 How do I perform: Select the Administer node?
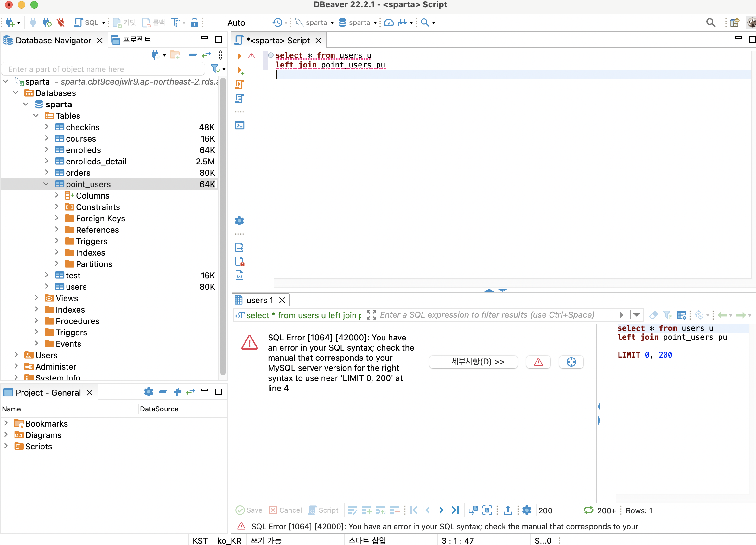[x=56, y=366]
